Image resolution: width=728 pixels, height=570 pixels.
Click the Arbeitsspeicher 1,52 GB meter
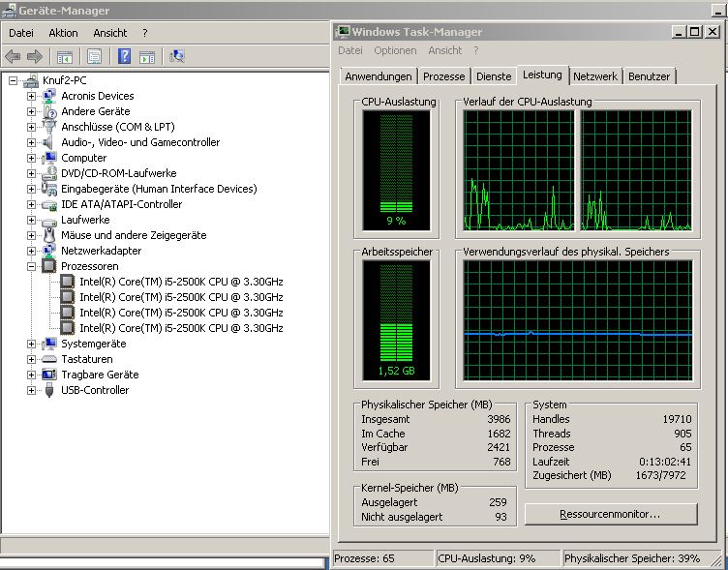[396, 320]
